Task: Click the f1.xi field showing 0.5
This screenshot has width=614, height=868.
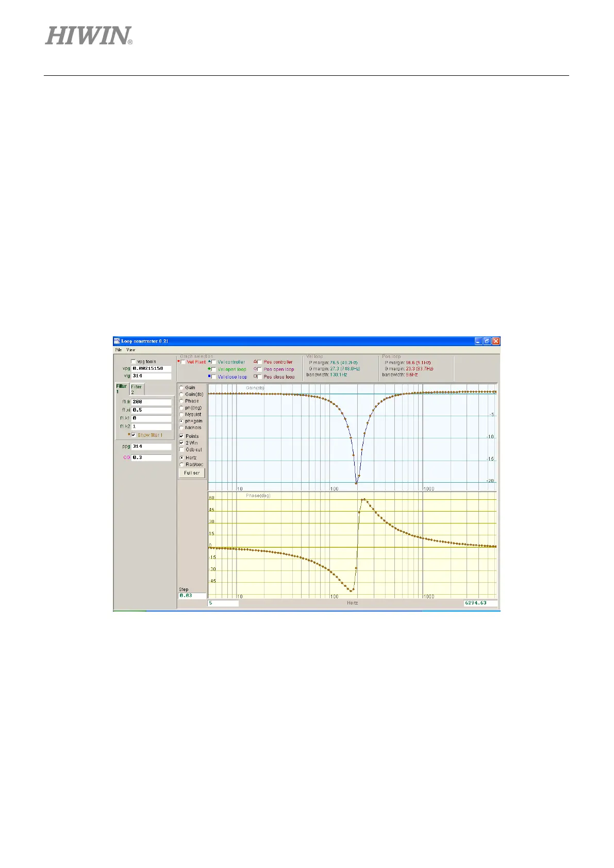Action: click(x=151, y=410)
